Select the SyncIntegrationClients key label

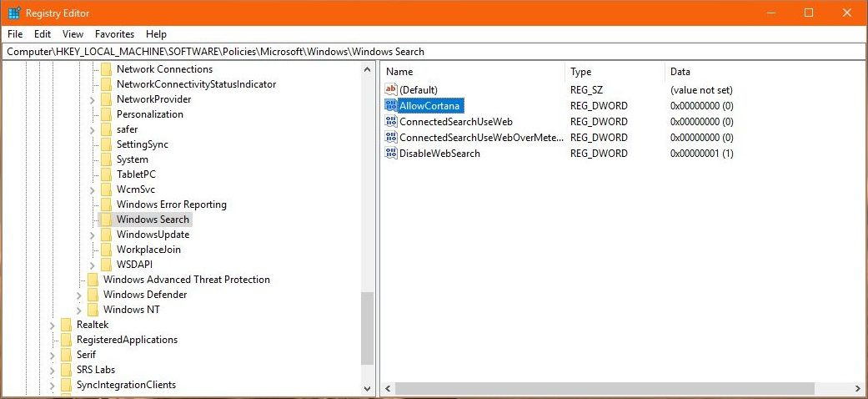point(126,385)
